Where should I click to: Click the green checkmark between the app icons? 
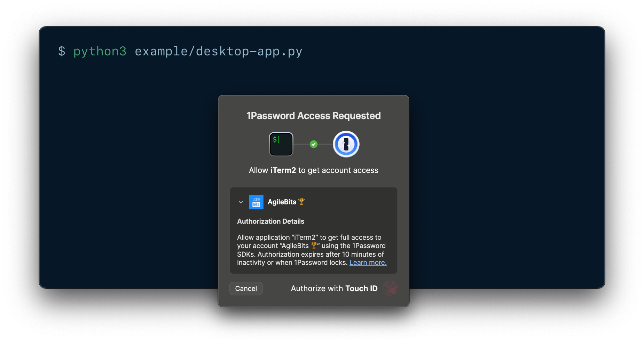[313, 144]
